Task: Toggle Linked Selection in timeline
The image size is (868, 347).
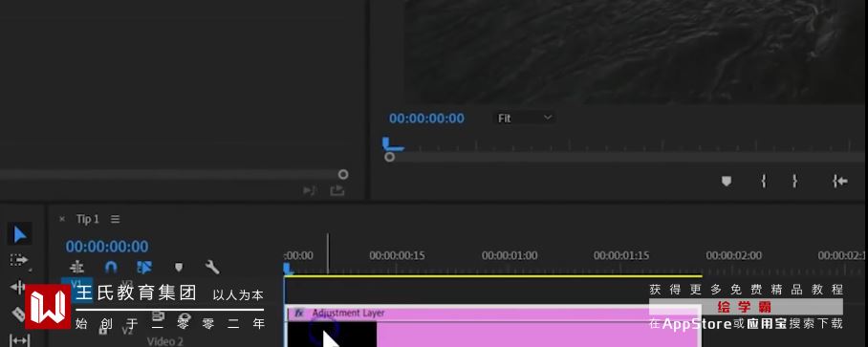Action: 144,268
